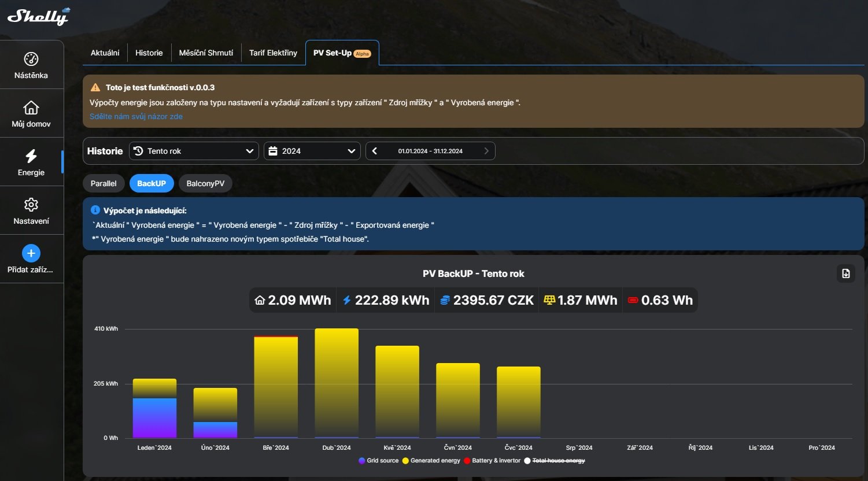This screenshot has height=481, width=868.
Task: Select the Energie lightning icon
Action: [x=31, y=156]
